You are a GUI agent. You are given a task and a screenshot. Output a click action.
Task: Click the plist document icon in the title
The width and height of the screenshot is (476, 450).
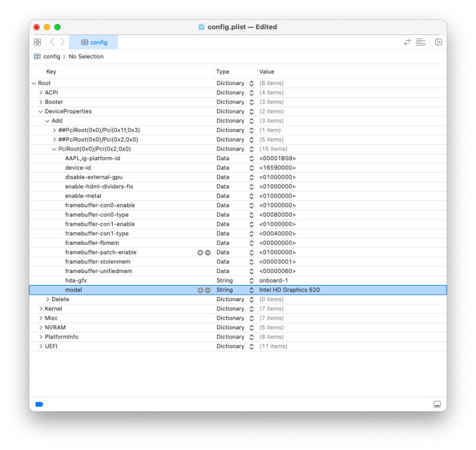(x=201, y=27)
